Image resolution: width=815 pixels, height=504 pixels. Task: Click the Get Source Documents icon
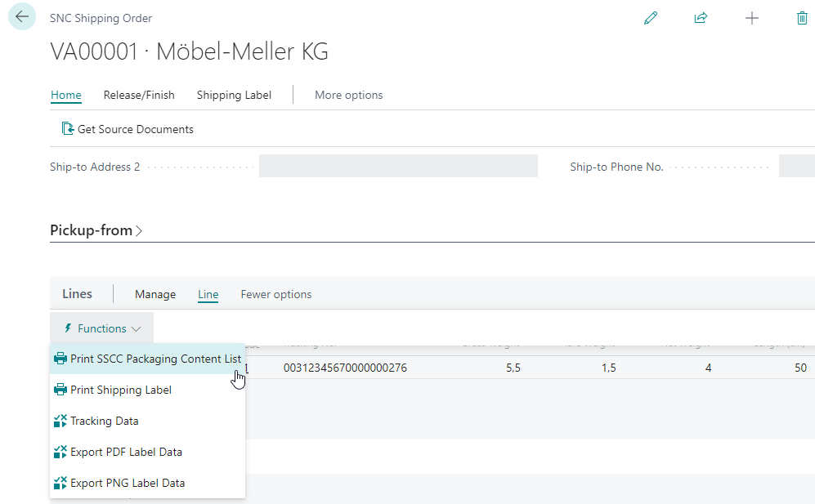coord(68,129)
